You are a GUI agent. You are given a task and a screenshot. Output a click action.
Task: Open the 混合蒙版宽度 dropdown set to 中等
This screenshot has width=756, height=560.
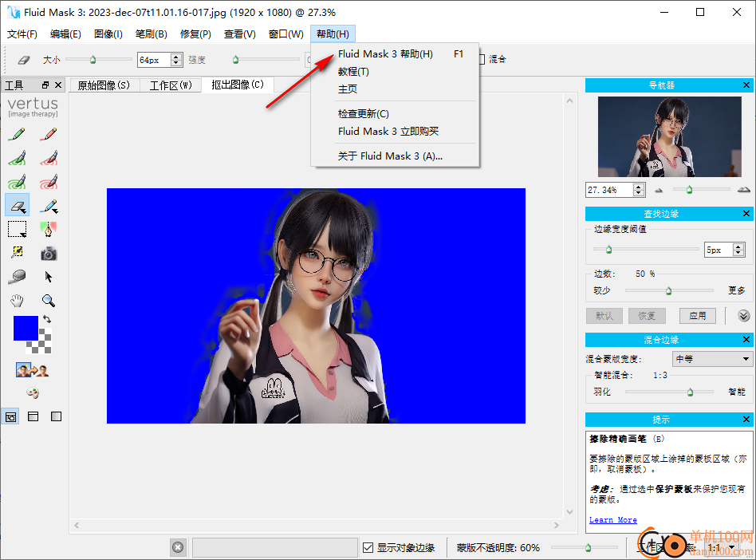(711, 359)
